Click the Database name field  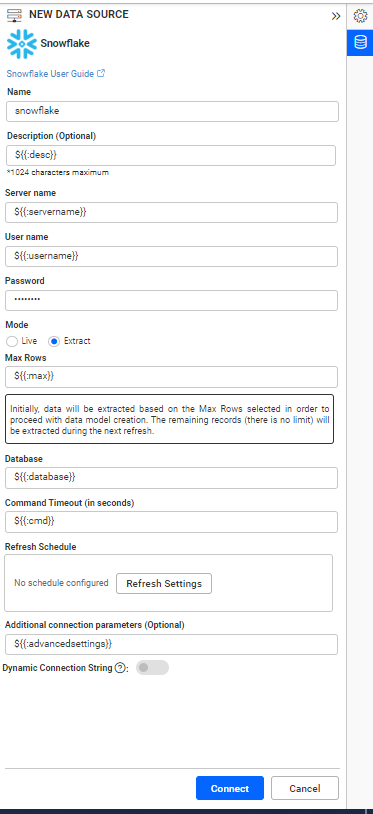(171, 478)
